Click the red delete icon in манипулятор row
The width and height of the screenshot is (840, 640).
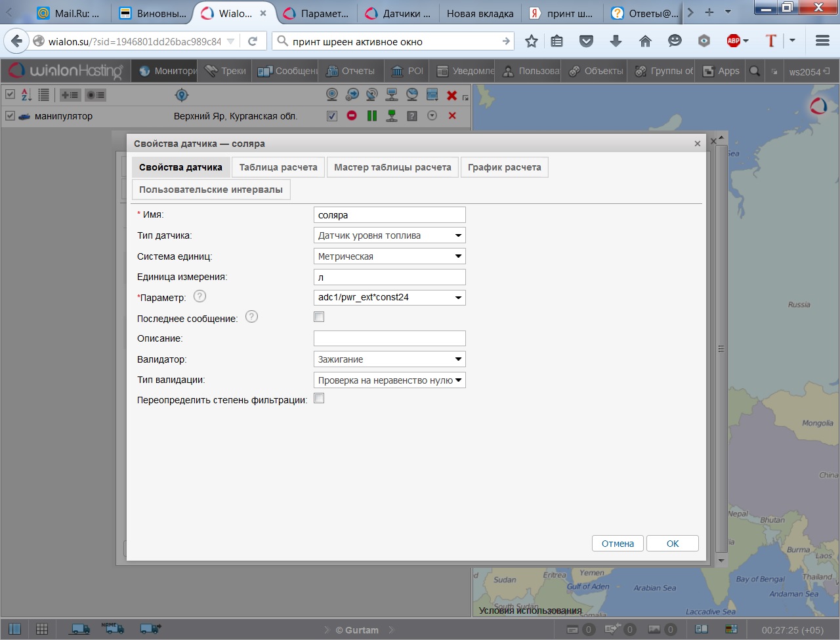click(x=452, y=116)
